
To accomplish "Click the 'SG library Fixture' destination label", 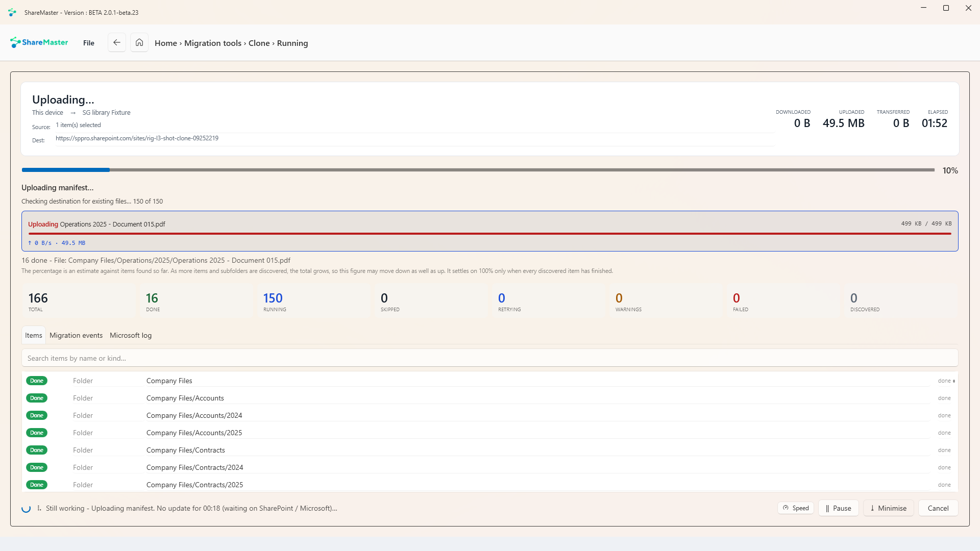I will pos(106,113).
